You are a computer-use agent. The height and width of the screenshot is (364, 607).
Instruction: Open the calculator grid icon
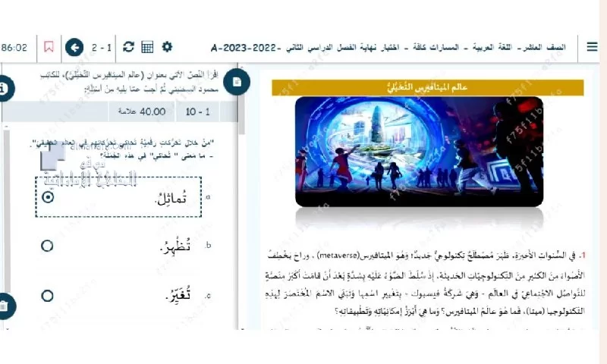tap(147, 47)
